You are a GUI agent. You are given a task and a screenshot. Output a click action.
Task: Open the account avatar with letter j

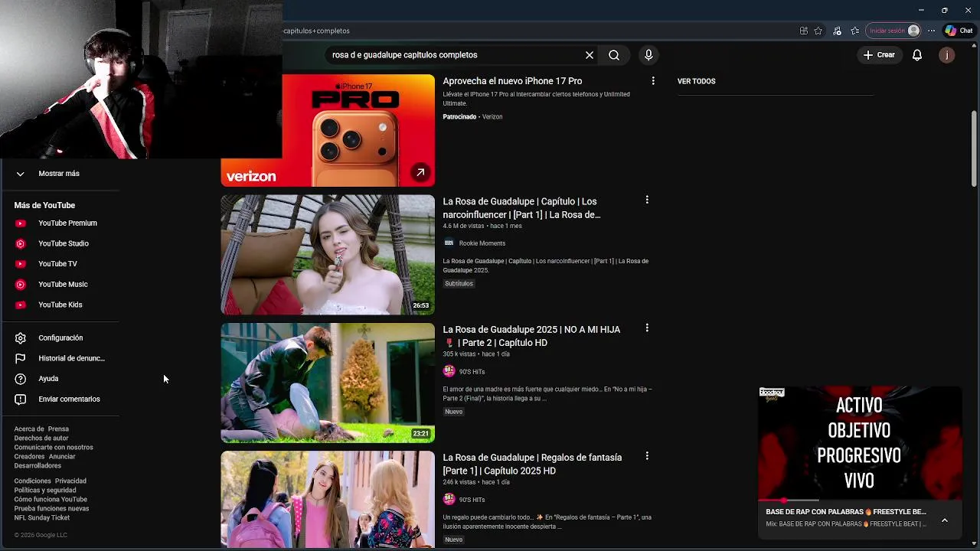[947, 55]
